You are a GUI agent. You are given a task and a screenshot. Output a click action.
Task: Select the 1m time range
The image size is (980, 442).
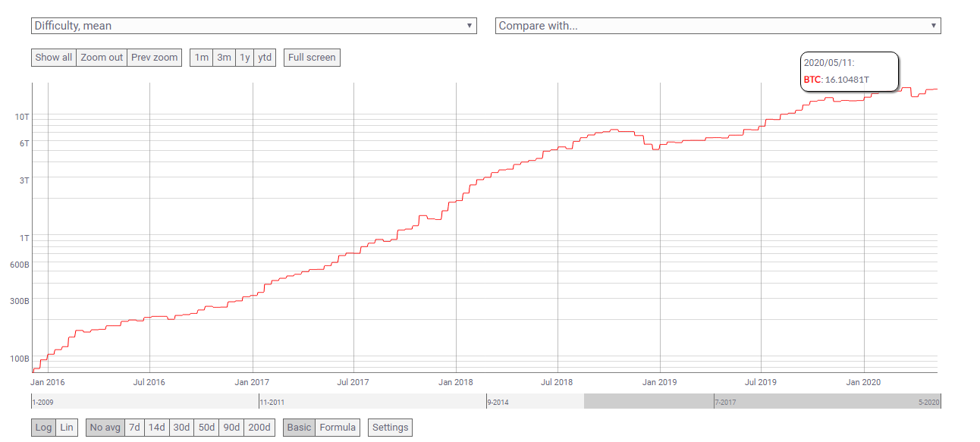(x=201, y=58)
